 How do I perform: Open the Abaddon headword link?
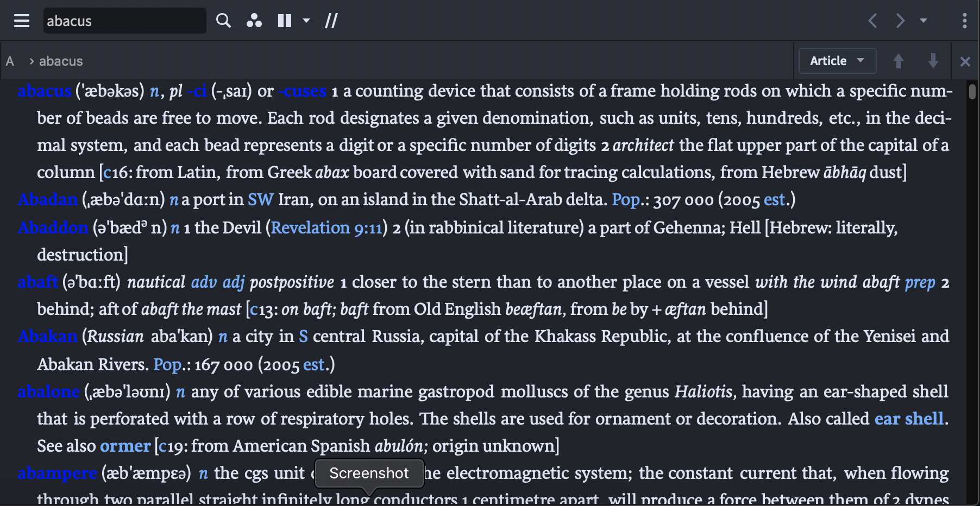53,227
